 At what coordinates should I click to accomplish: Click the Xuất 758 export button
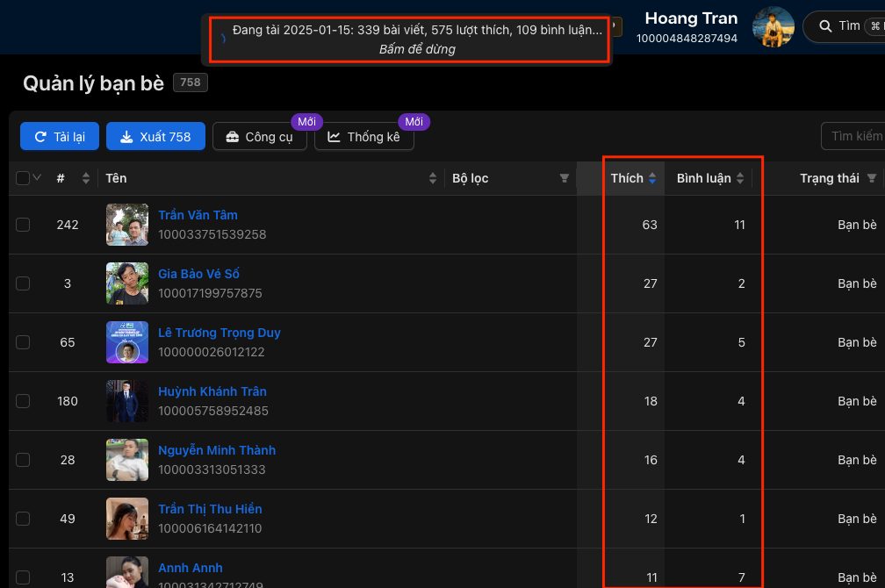(155, 137)
